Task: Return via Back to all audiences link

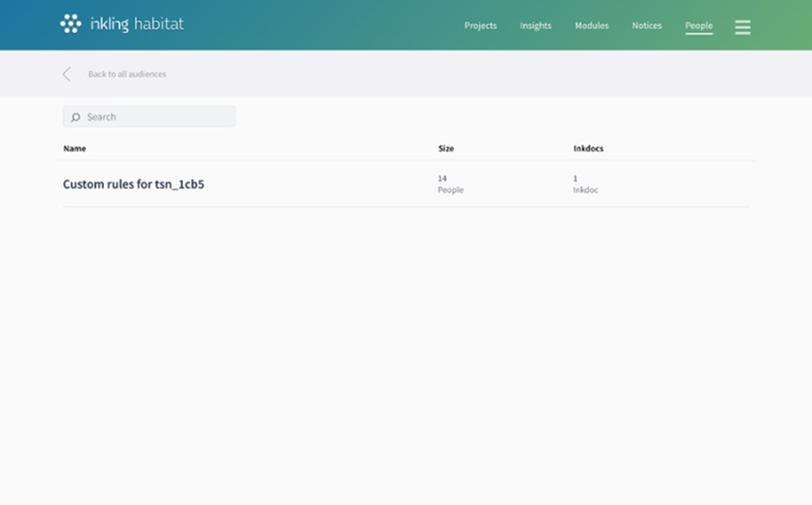Action: coord(127,74)
